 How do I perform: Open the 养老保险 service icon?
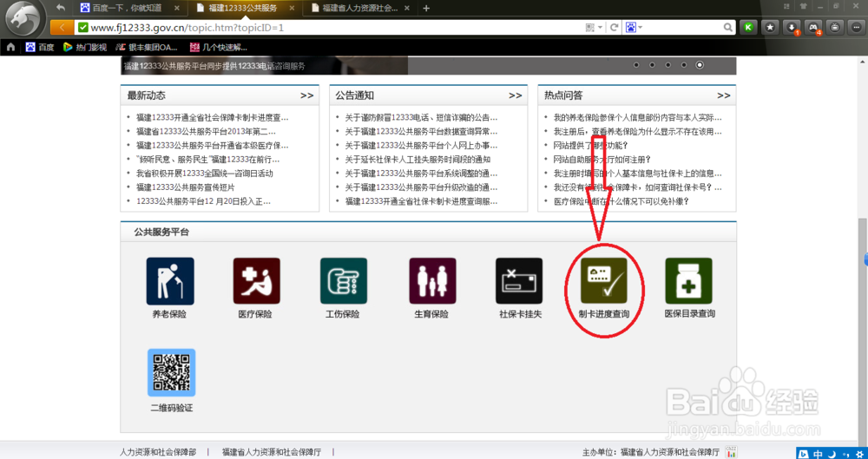[170, 281]
